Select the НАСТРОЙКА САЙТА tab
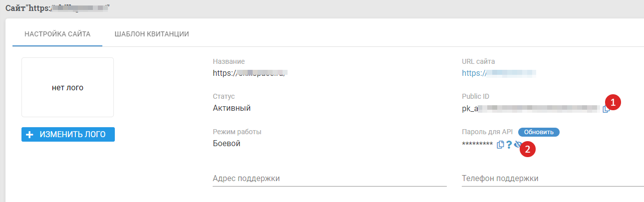644x202 pixels. pyautogui.click(x=57, y=34)
